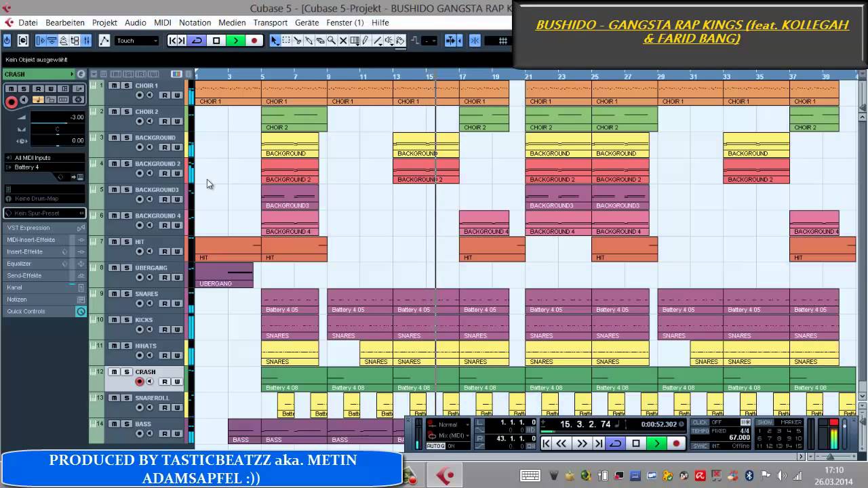Open the Projekt menu
Image resolution: width=868 pixels, height=488 pixels.
[104, 22]
